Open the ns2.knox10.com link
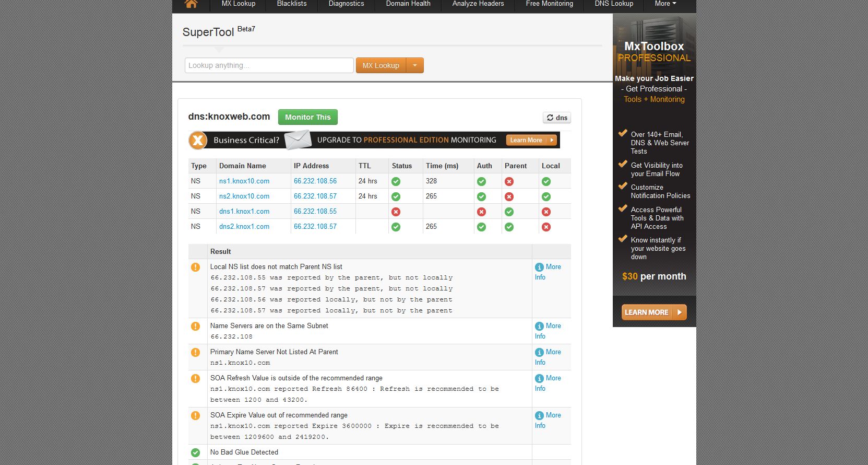The image size is (868, 465). click(x=244, y=196)
